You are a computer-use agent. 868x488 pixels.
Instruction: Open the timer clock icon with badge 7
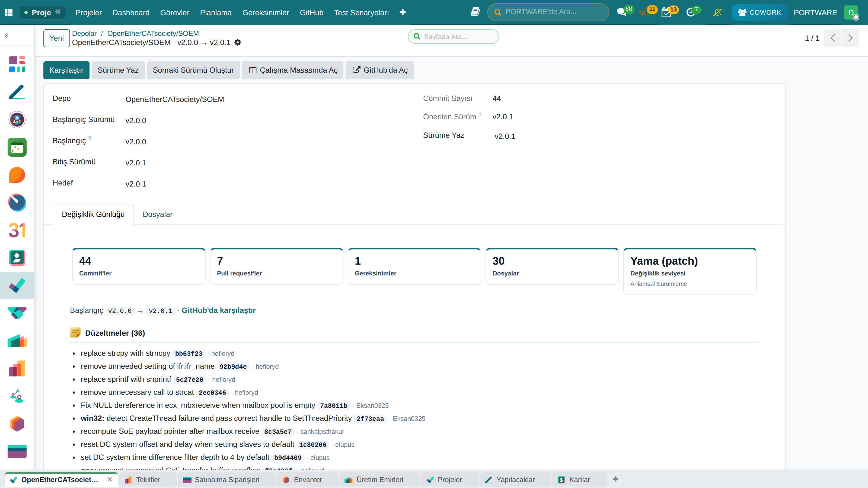tap(690, 12)
